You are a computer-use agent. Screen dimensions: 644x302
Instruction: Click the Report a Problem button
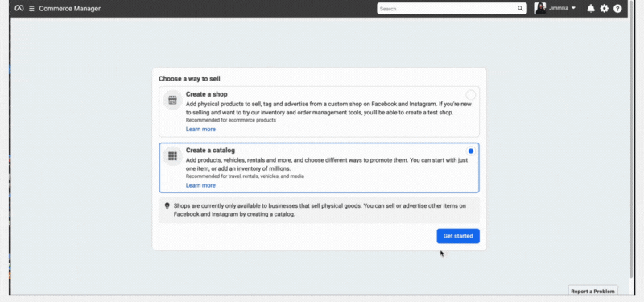tap(592, 291)
